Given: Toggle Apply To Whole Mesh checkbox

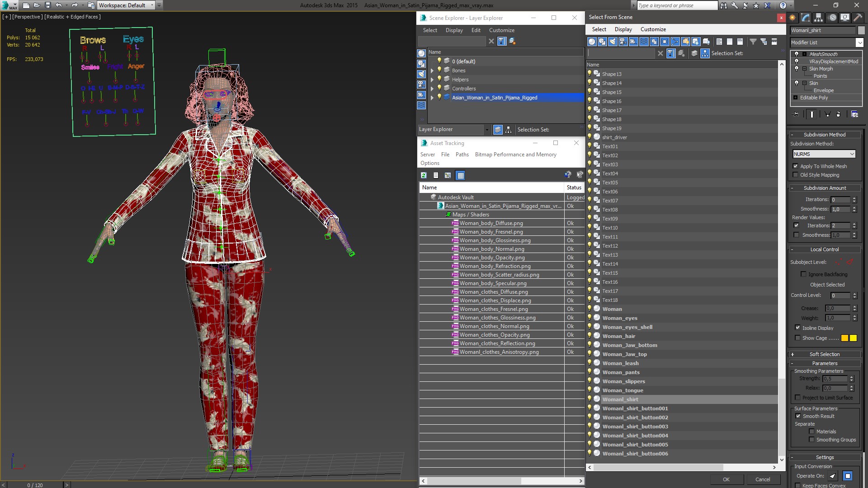Looking at the screenshot, I should coord(796,166).
